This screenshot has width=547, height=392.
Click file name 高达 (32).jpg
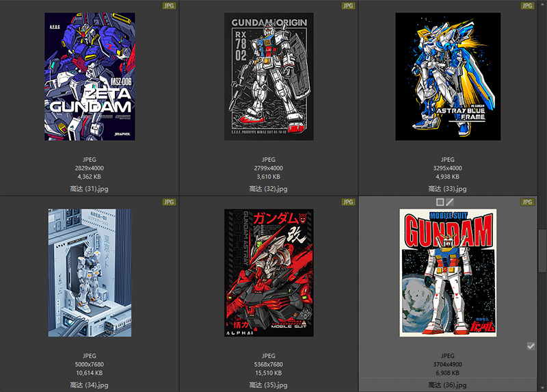click(x=268, y=189)
